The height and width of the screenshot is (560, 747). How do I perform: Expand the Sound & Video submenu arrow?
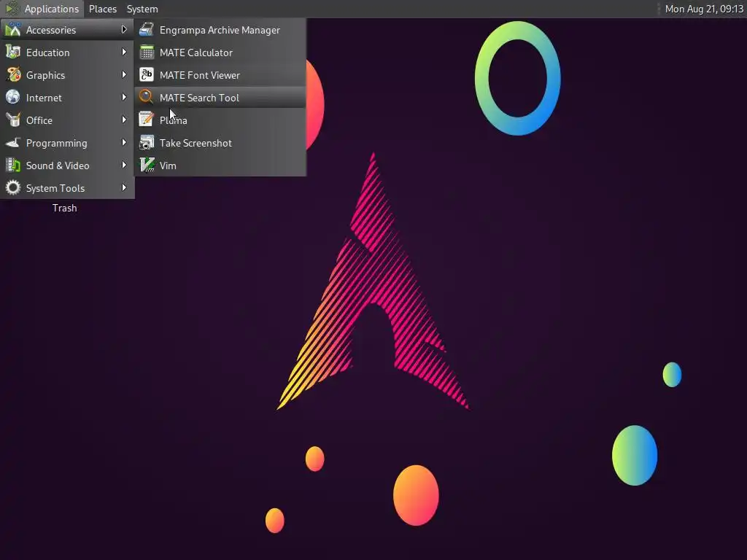click(124, 165)
